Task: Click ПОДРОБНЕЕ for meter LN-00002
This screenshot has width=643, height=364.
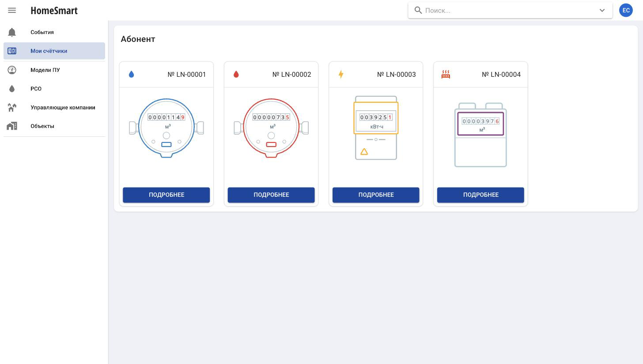Action: (271, 195)
